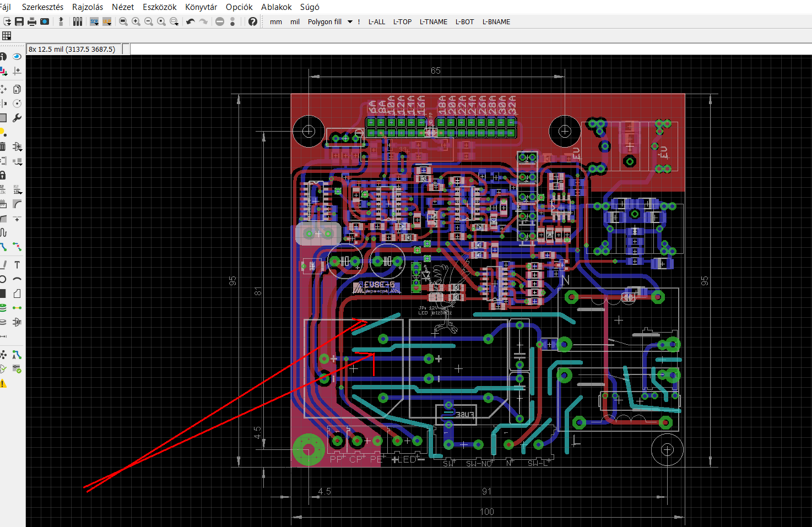Open the Könyvtár menu
The width and height of the screenshot is (812, 527).
(201, 7)
